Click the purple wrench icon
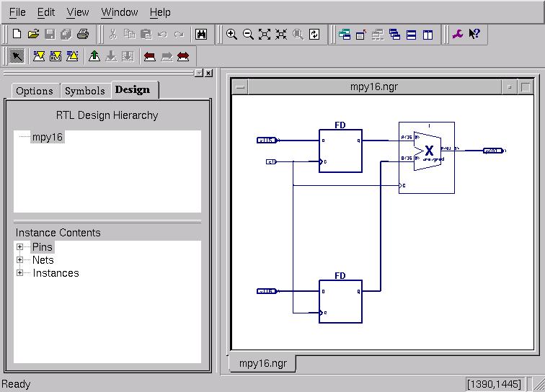 (x=457, y=34)
